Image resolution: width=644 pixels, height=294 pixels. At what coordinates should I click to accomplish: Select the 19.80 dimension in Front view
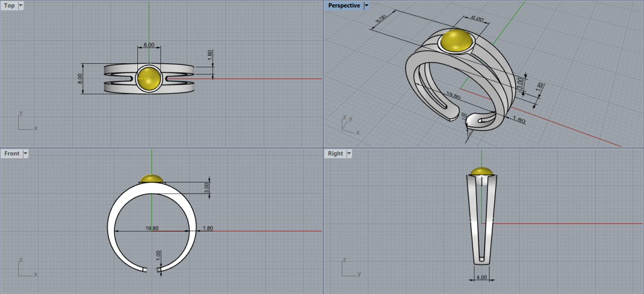(x=152, y=228)
